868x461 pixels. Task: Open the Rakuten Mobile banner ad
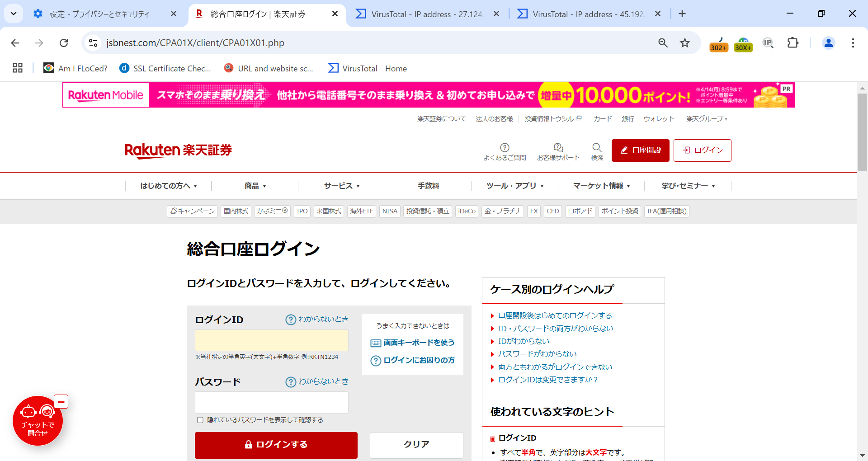429,95
